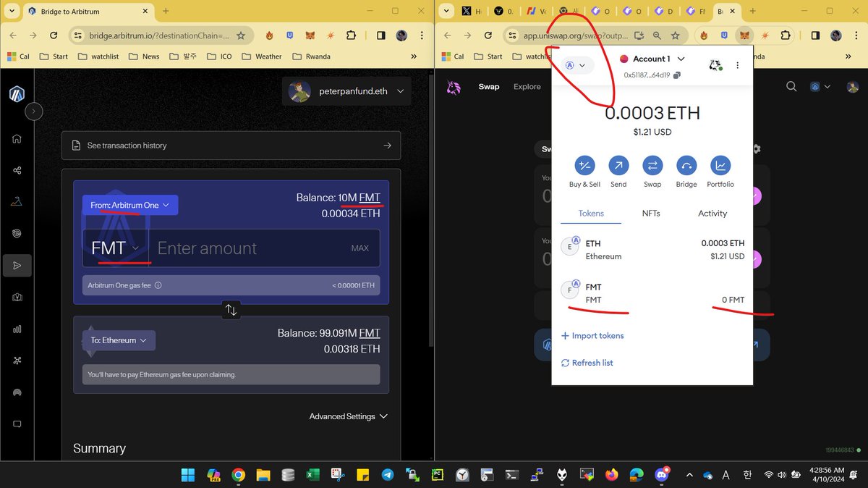Click the connected site icon in MetaMask
Screen dimensions: 868x488
(715, 65)
